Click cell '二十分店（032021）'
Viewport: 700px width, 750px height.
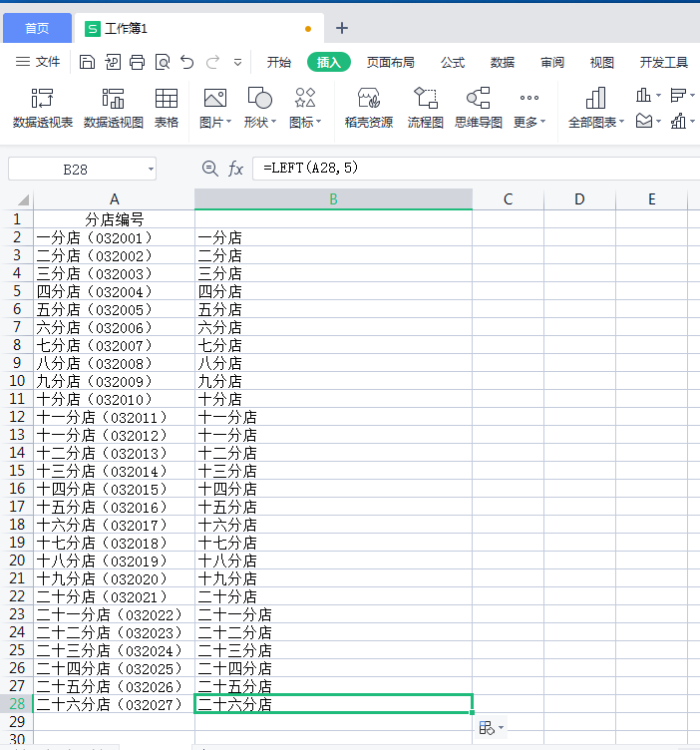114,596
